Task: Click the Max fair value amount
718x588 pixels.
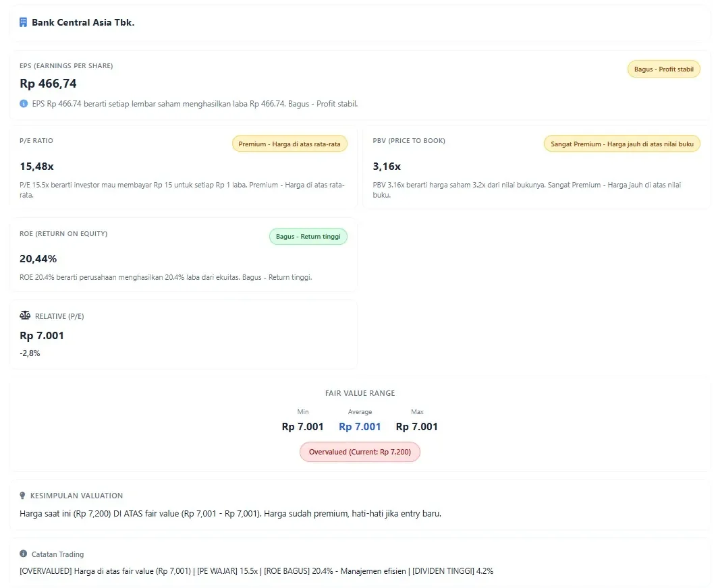Action: (416, 427)
